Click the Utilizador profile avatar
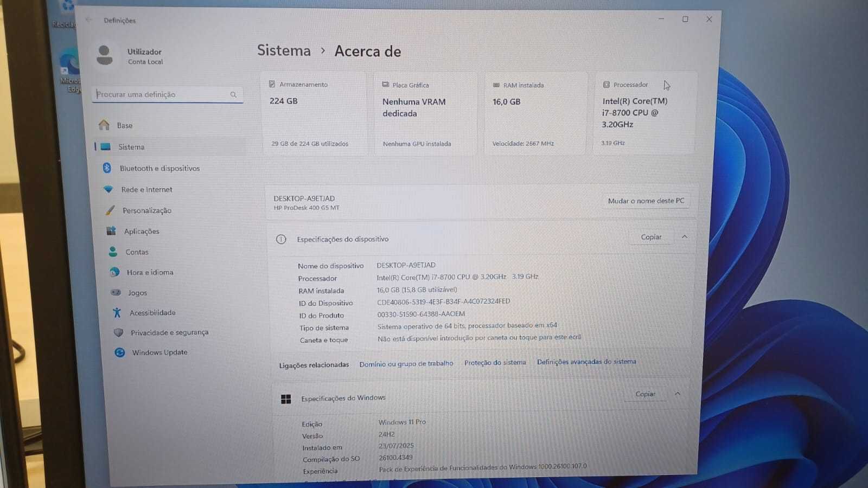868x488 pixels. (x=104, y=55)
